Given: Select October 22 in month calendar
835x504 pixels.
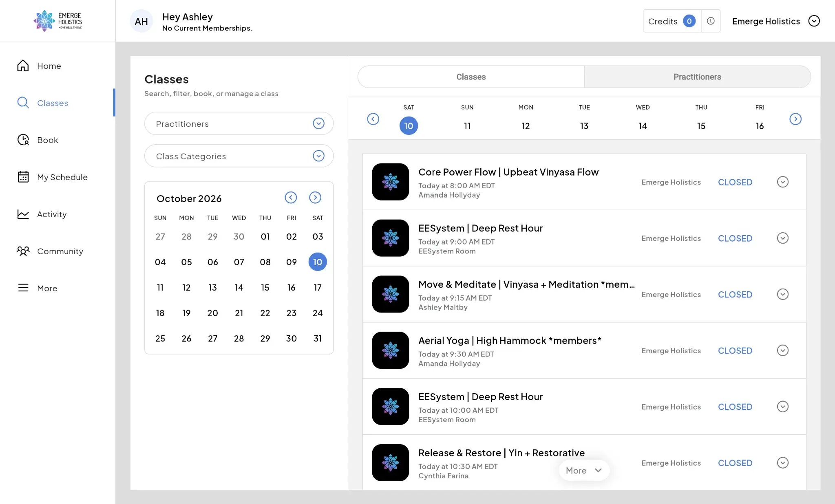Looking at the screenshot, I should coord(265,313).
